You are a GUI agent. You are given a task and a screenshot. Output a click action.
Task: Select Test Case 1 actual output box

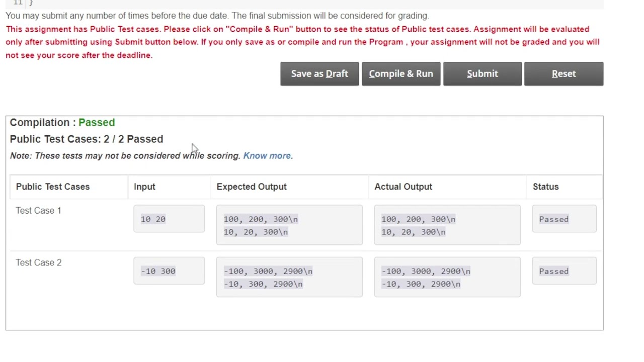pyautogui.click(x=447, y=225)
